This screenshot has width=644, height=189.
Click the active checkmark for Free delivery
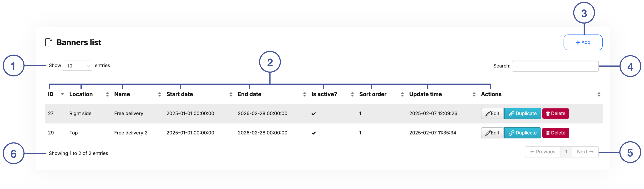(x=313, y=114)
